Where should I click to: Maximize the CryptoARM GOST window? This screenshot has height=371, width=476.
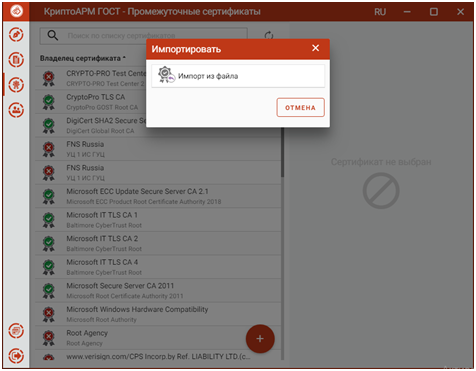click(x=433, y=12)
